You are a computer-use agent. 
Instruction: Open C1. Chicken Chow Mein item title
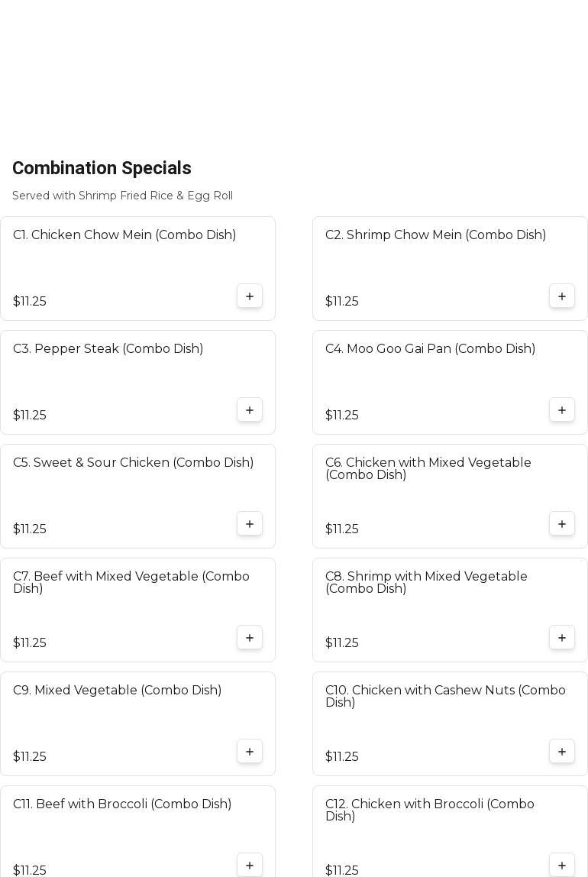coord(124,235)
